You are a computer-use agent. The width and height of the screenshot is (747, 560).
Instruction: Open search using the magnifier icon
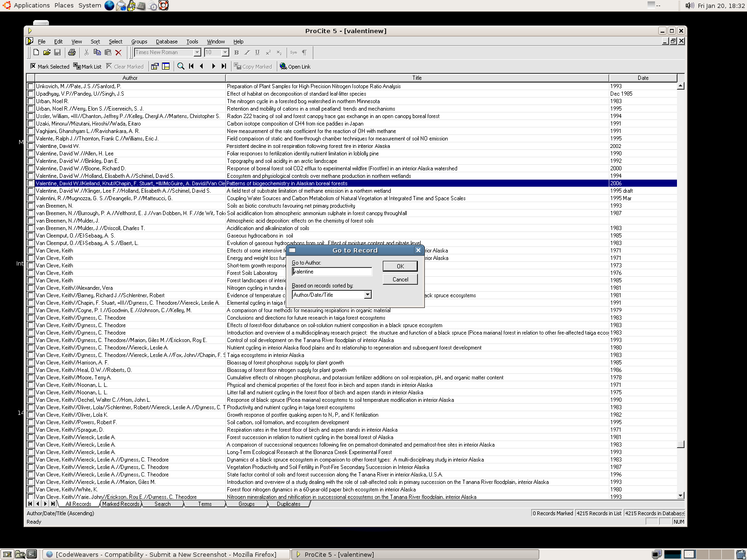pos(181,66)
